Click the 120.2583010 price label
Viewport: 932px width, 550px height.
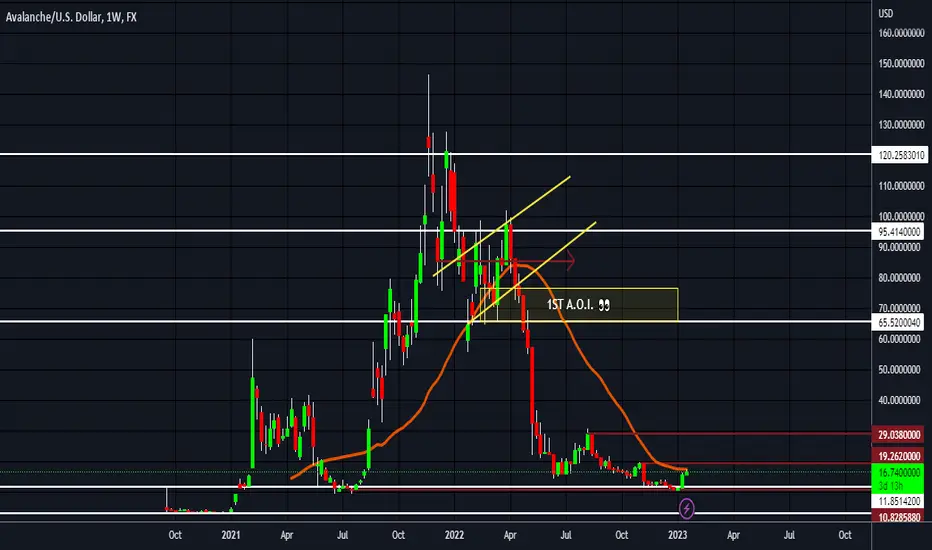click(x=901, y=155)
